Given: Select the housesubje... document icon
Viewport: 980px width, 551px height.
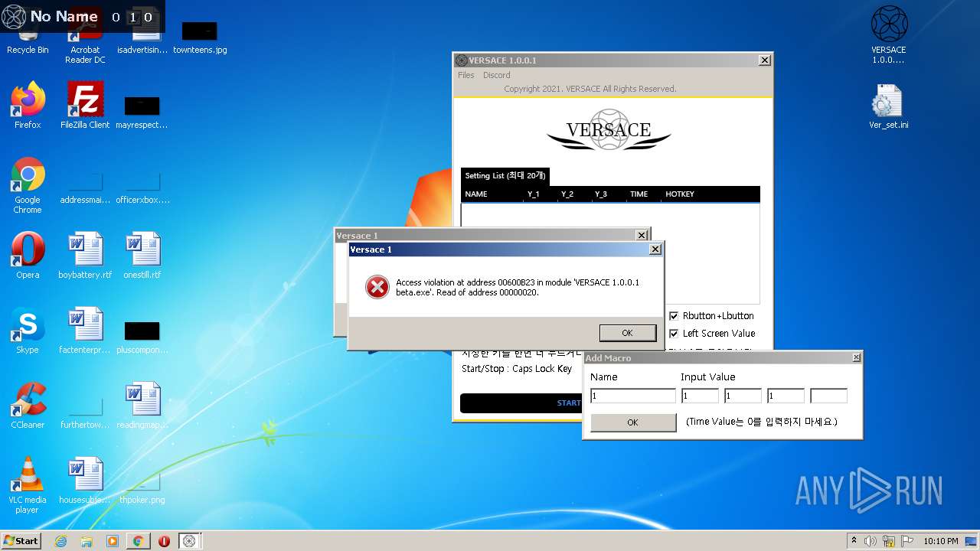Looking at the screenshot, I should pos(85,481).
